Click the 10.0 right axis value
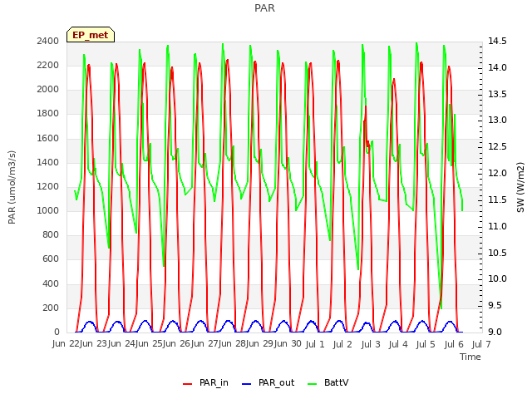The image size is (532, 399). (x=497, y=279)
